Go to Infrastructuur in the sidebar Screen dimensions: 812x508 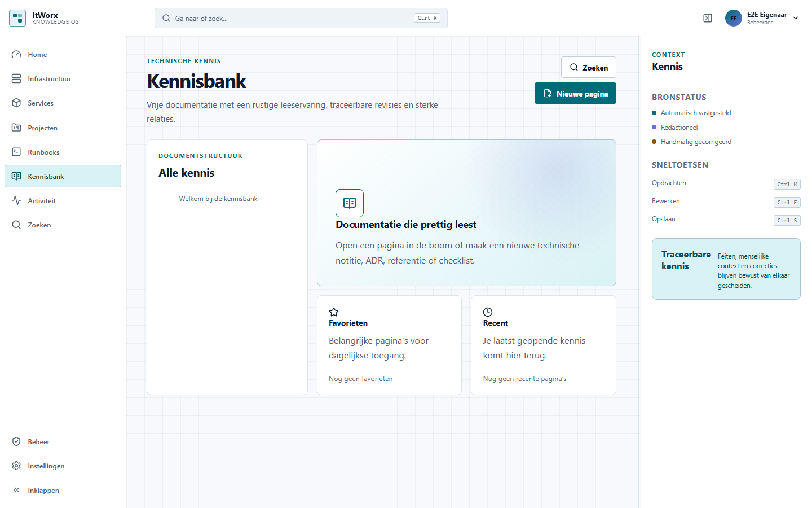(x=63, y=79)
